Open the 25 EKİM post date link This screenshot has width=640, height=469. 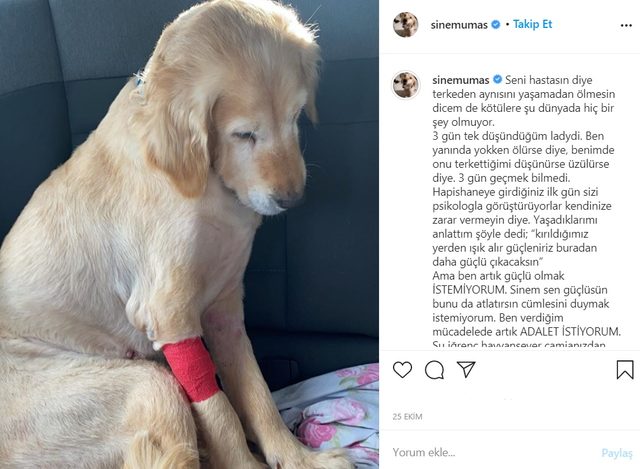pos(407,416)
